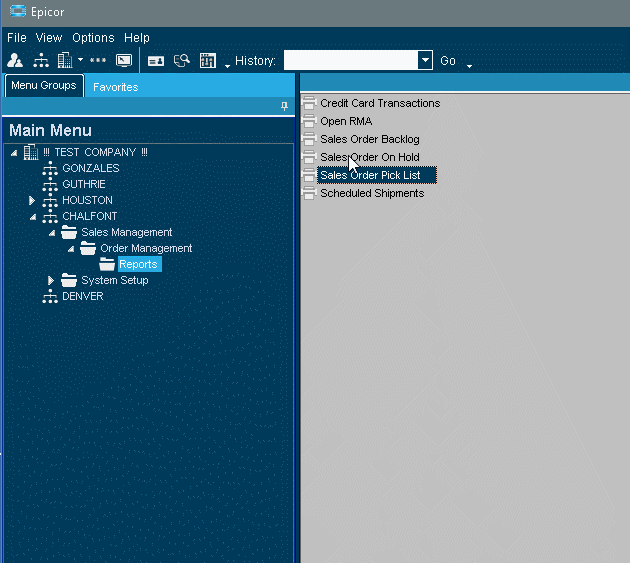The image size is (630, 563).
Task: Expand the System Setup folder
Action: [x=51, y=280]
